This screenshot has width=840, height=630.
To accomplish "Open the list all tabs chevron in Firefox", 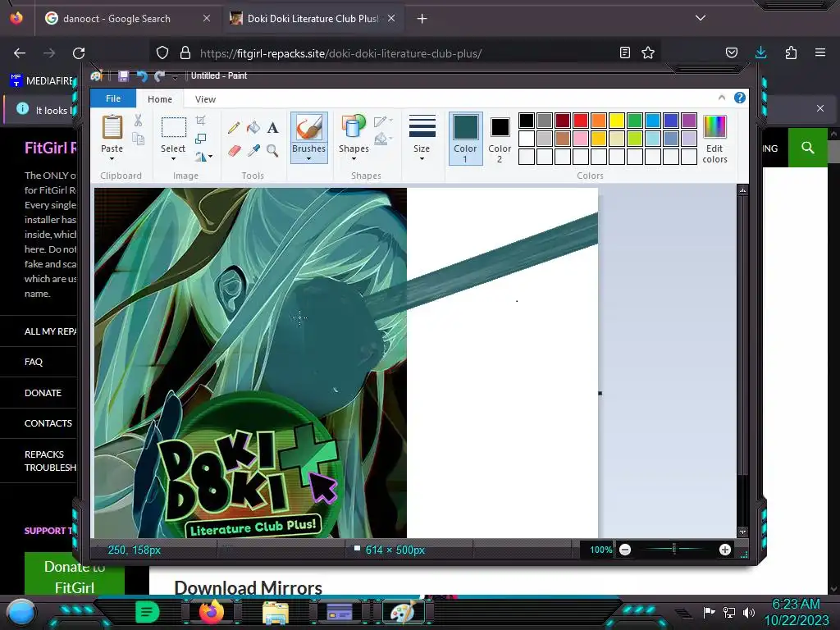I will tap(701, 18).
